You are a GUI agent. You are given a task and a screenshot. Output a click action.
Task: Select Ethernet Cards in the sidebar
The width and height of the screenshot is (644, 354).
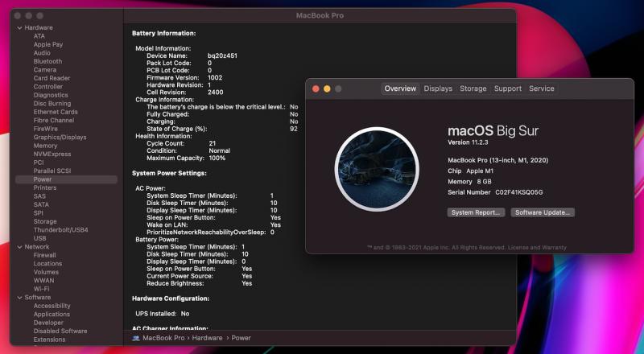point(56,112)
